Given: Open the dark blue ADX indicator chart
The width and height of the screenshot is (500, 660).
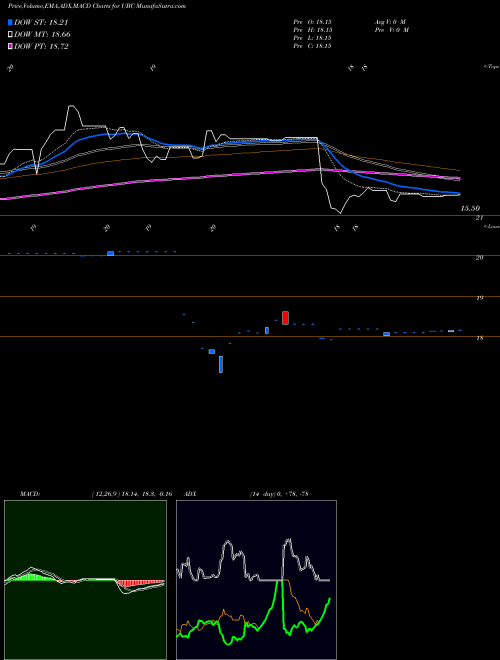Looking at the screenshot, I should 256,580.
